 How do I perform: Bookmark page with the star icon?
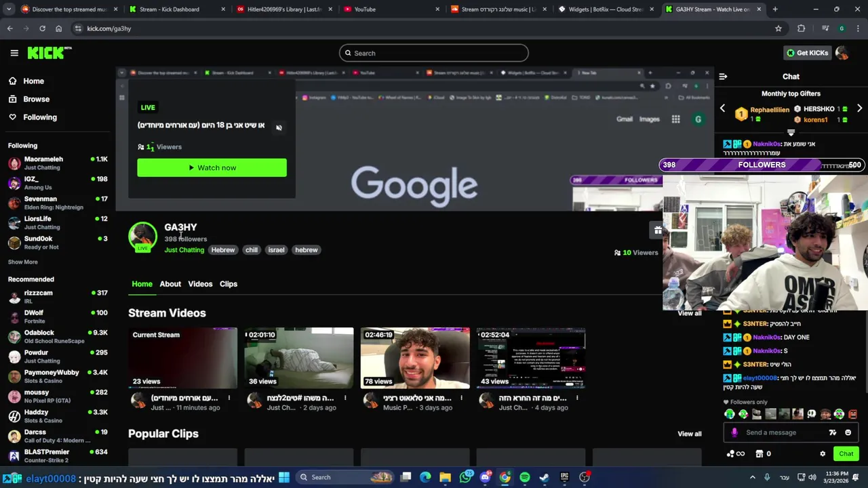tap(778, 28)
